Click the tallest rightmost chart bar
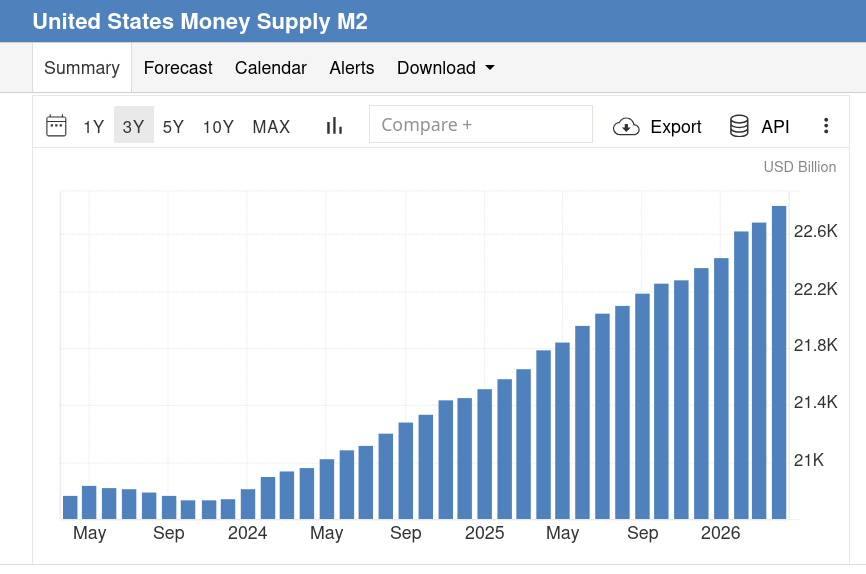The image size is (866, 574). (x=779, y=362)
